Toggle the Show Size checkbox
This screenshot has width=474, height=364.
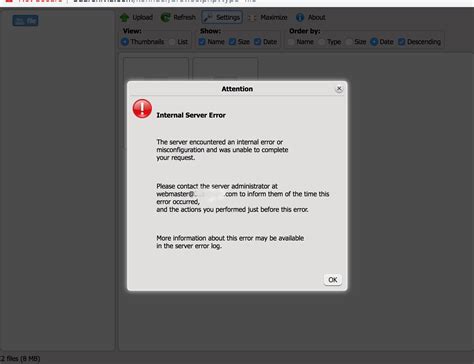click(x=232, y=42)
